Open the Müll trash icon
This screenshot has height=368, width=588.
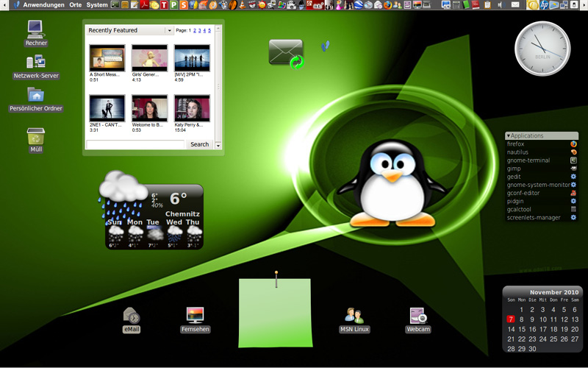[36, 140]
